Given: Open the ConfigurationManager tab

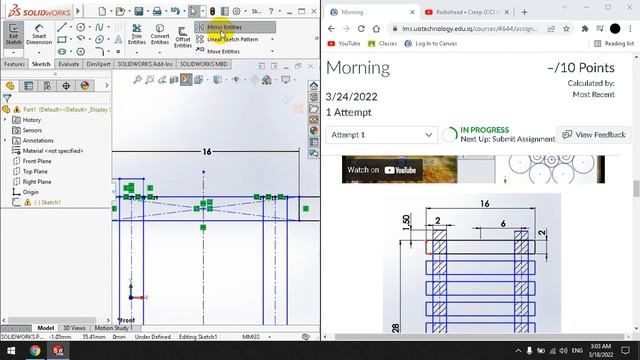Looking at the screenshot, I should (x=47, y=86).
